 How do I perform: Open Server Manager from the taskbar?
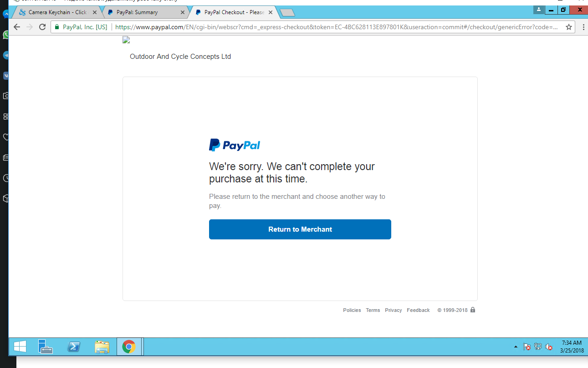[x=45, y=347]
